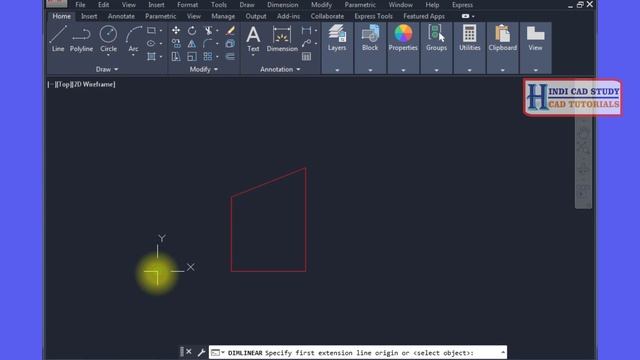Click the Leader annotation icon
The image size is (640, 360).
point(306,43)
